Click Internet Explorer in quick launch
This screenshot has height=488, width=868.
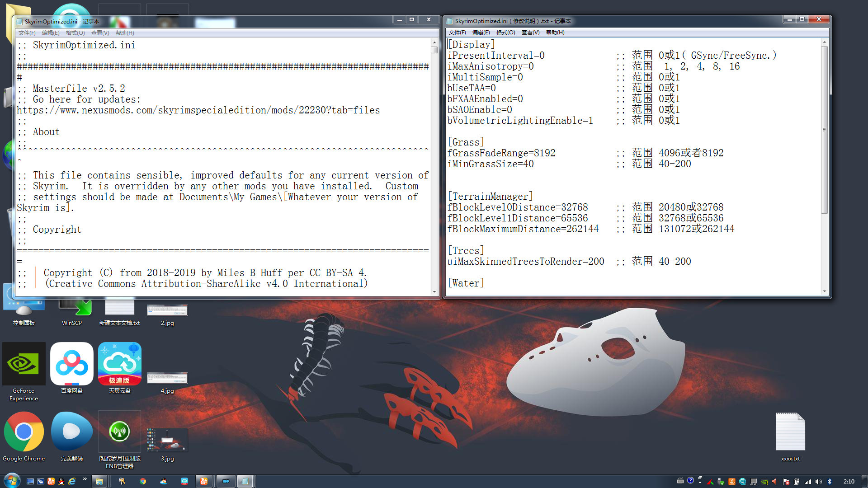click(72, 482)
